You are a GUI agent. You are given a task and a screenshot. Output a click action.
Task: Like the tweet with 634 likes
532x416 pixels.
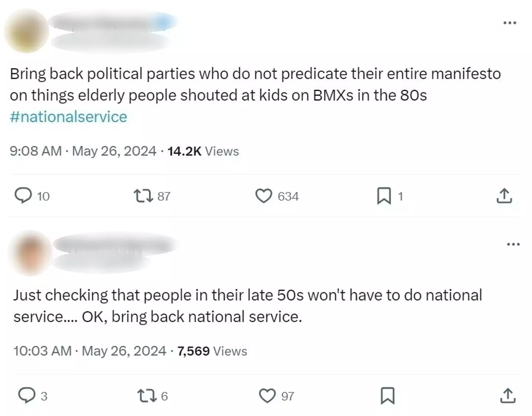click(264, 195)
